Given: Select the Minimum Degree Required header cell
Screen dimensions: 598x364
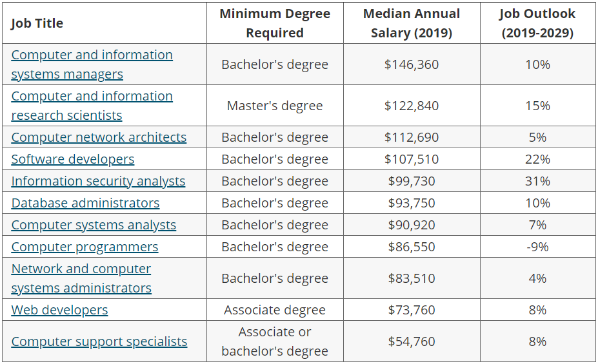Looking at the screenshot, I should click(275, 23).
